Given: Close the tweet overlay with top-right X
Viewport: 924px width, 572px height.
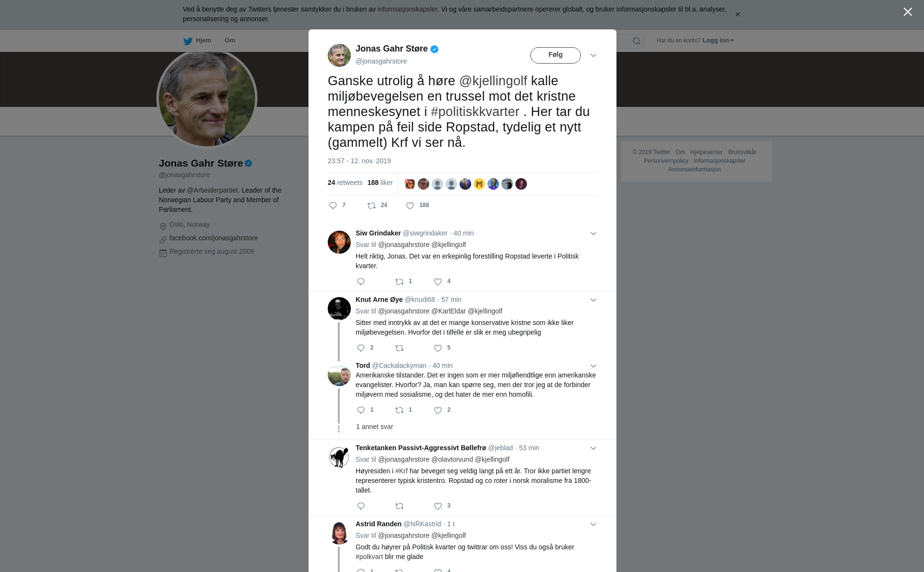Looking at the screenshot, I should pyautogui.click(x=908, y=12).
